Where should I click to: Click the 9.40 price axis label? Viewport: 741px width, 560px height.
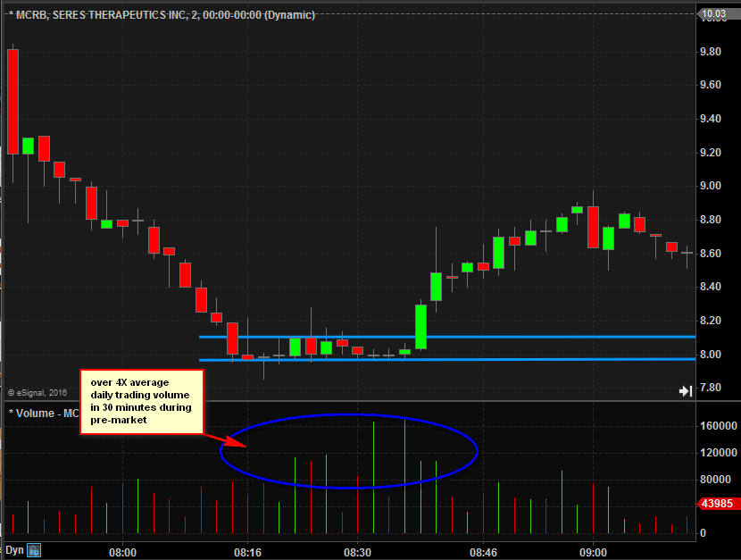711,119
